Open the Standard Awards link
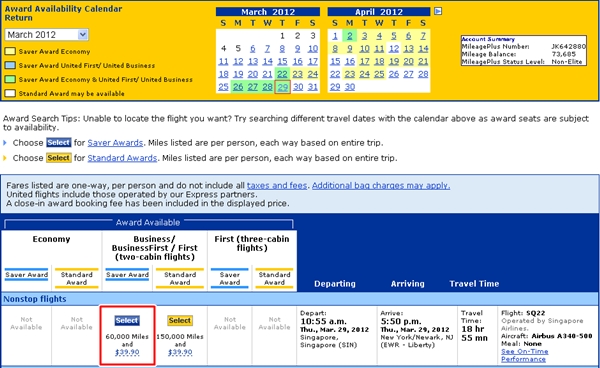Image resolution: width=600 pixels, height=368 pixels. point(122,158)
